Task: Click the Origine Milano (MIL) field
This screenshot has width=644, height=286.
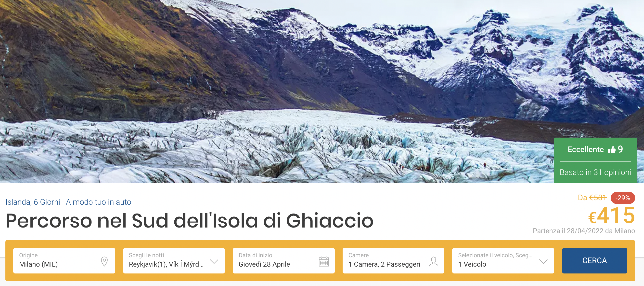Action: tap(64, 260)
